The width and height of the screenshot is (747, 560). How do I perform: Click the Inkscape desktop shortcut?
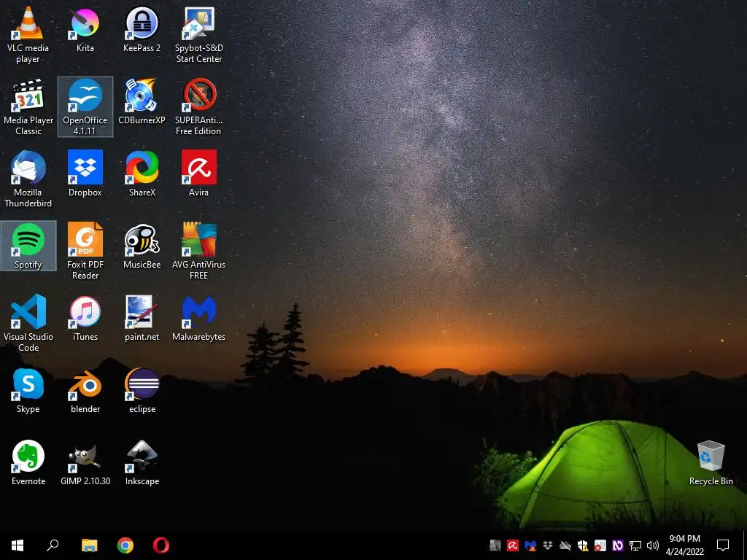coord(142,463)
